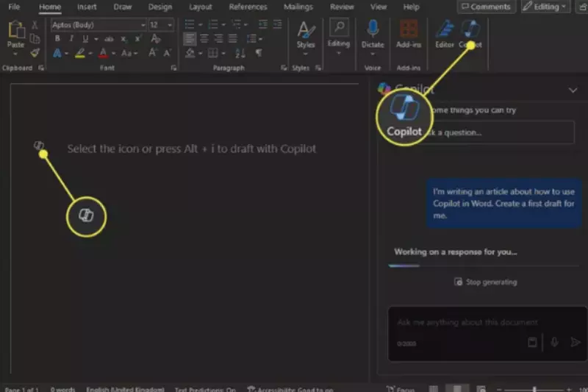Clear all formatting from text
This screenshot has height=392, width=588.
pos(155,39)
